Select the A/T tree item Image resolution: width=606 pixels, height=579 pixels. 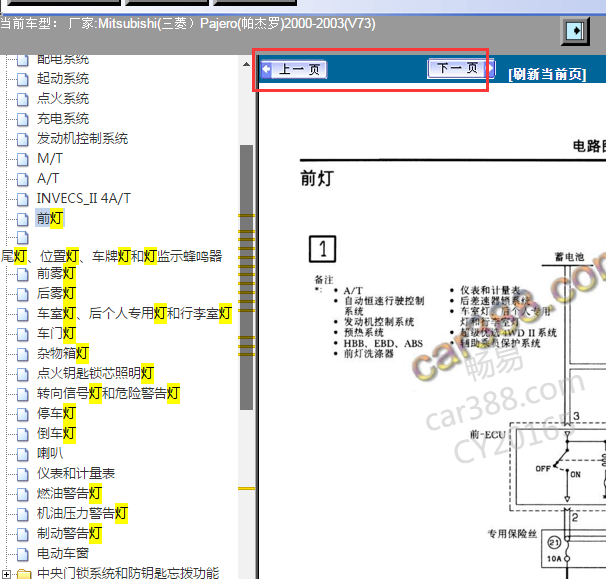48,179
